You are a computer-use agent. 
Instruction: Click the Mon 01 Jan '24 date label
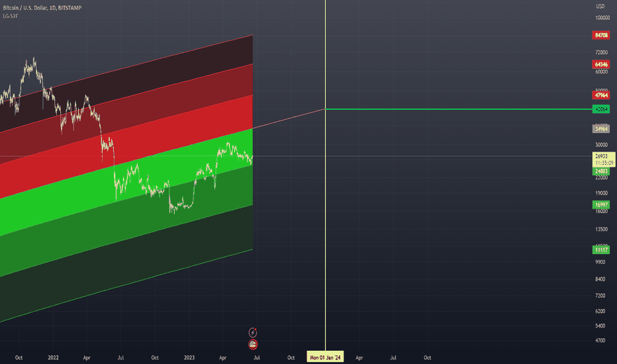pyautogui.click(x=325, y=357)
